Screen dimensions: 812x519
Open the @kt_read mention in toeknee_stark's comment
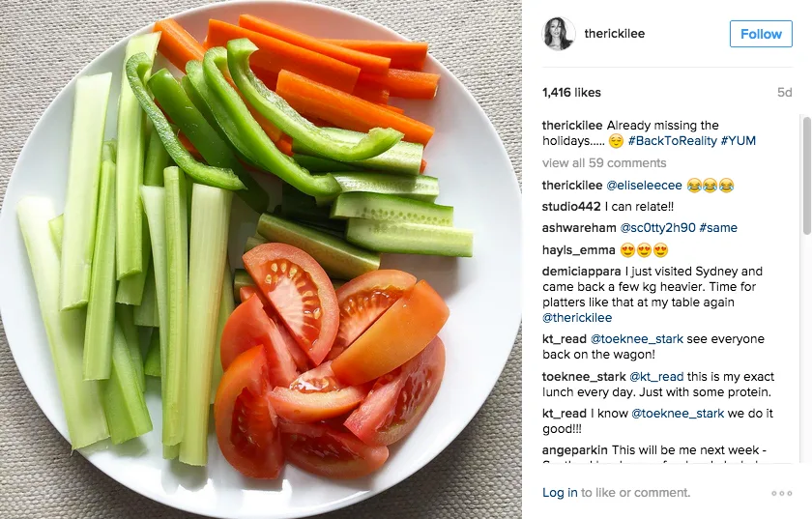pyautogui.click(x=656, y=377)
